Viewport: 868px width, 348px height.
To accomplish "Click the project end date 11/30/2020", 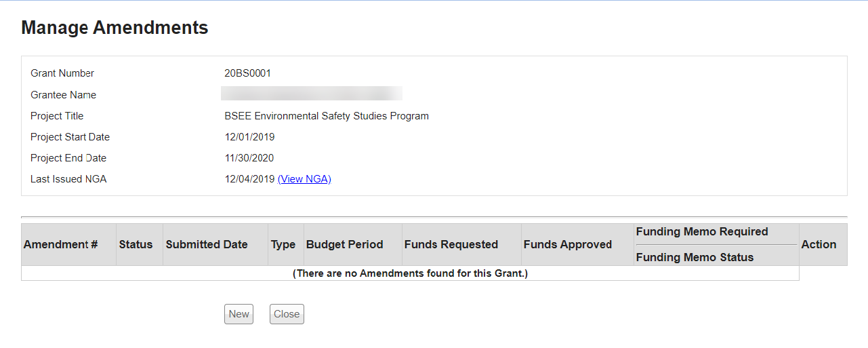I will pyautogui.click(x=249, y=158).
